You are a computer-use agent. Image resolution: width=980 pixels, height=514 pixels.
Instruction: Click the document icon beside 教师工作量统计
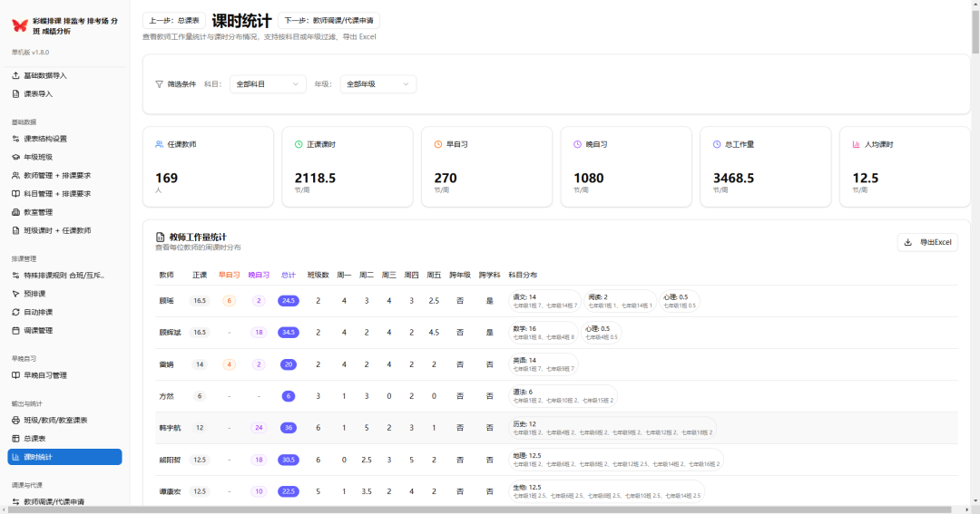click(x=160, y=238)
